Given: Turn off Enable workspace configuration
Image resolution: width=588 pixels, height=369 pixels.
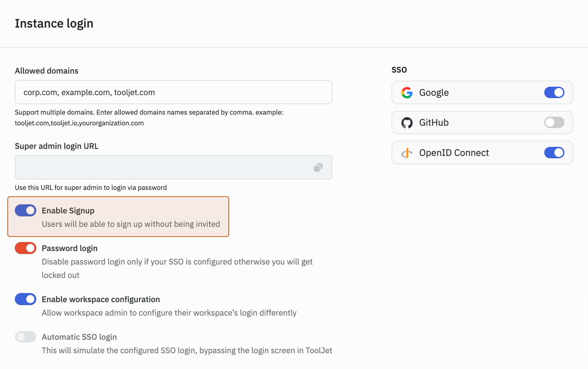Looking at the screenshot, I should tap(25, 299).
